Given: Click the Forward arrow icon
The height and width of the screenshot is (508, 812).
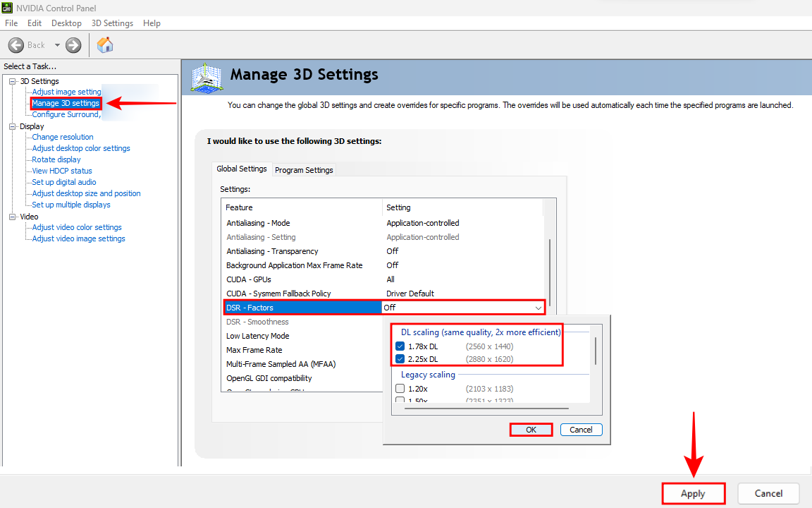Looking at the screenshot, I should pos(73,45).
